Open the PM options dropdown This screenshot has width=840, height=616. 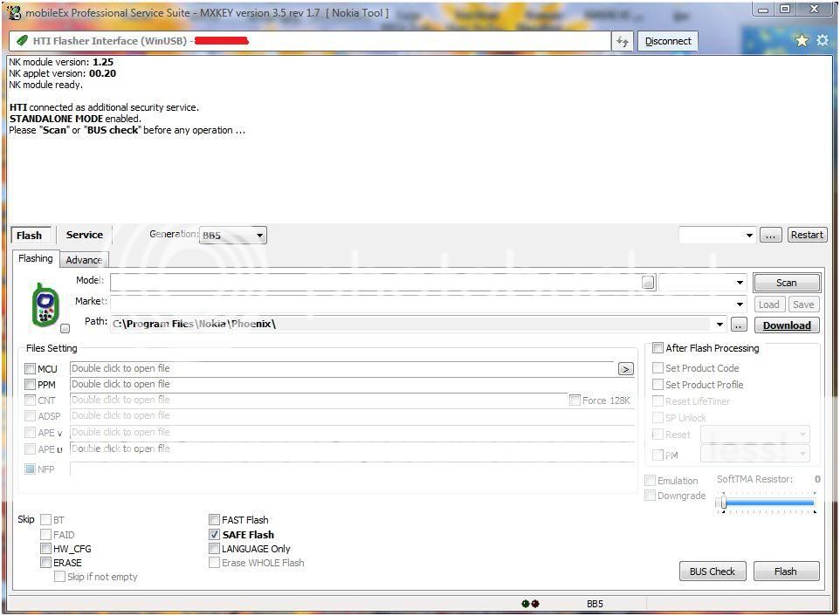tap(754, 455)
